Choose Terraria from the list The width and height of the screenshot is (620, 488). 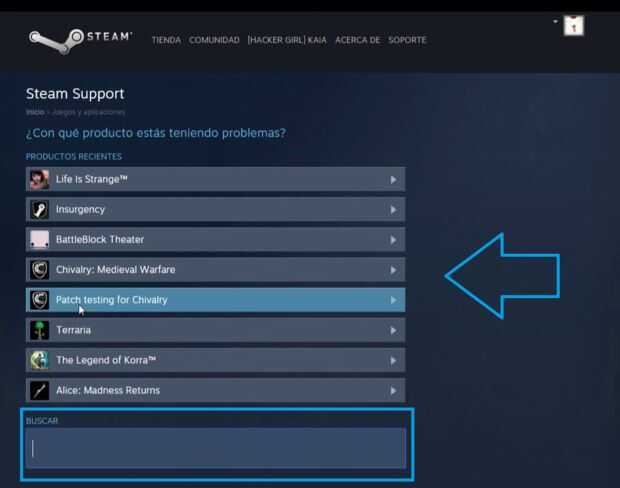(x=215, y=330)
